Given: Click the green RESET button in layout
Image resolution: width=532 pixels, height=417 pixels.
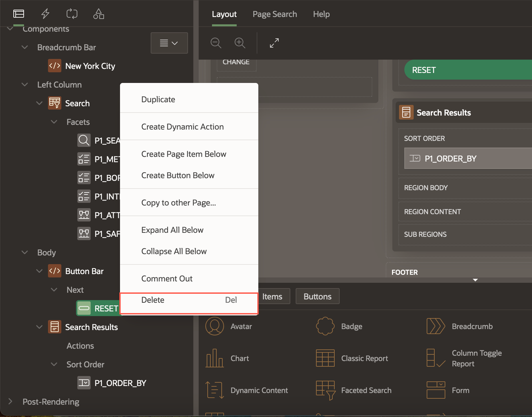Looking at the screenshot, I should click(x=468, y=70).
